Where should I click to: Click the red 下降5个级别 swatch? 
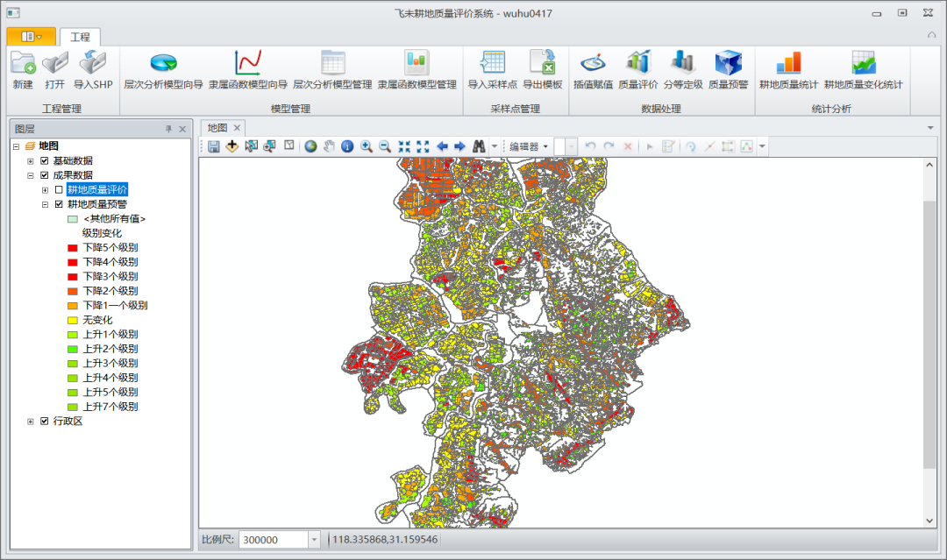(x=73, y=247)
